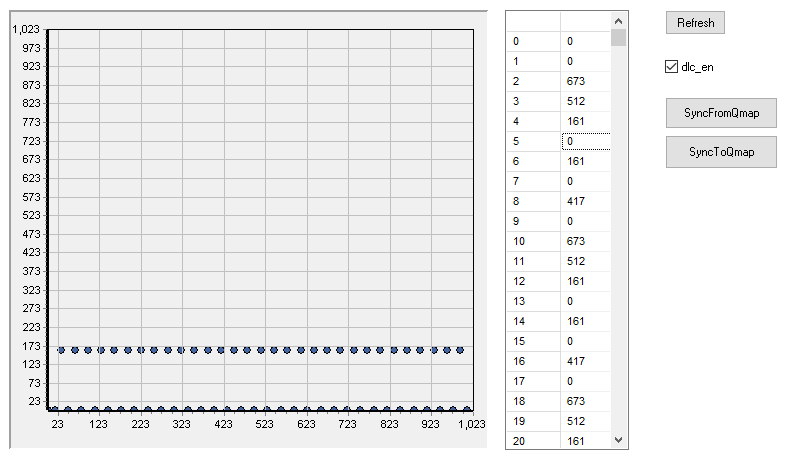Click index cell 6 in the table
This screenshot has height=455, width=785.
pyautogui.click(x=533, y=161)
